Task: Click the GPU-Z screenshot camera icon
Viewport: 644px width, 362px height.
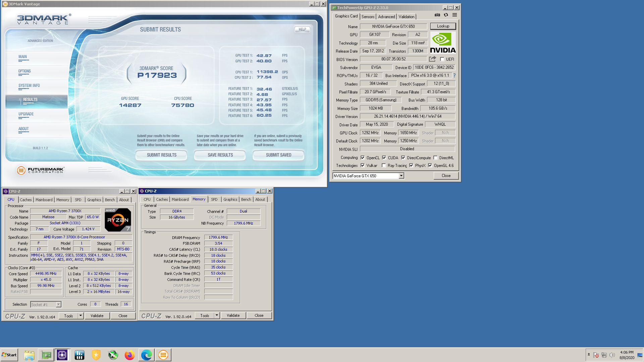Action: click(x=437, y=15)
